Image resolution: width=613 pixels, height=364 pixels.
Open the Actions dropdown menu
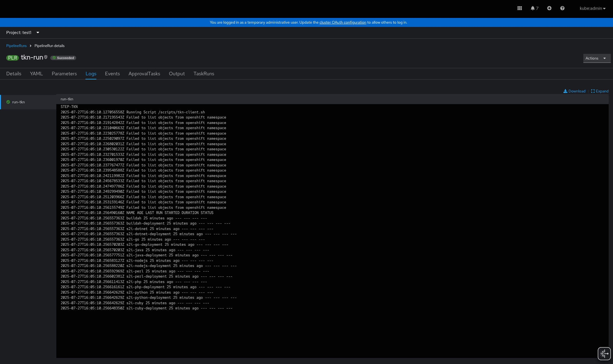596,58
